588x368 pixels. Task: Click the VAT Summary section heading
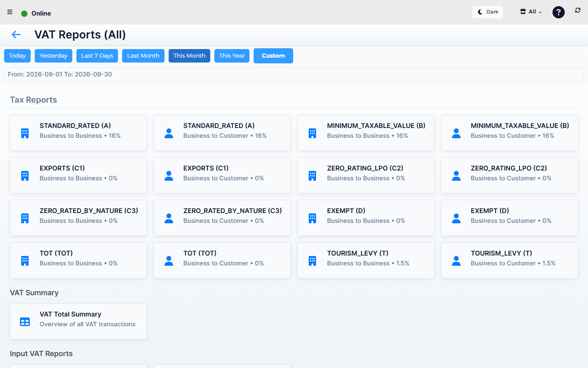[x=34, y=293]
